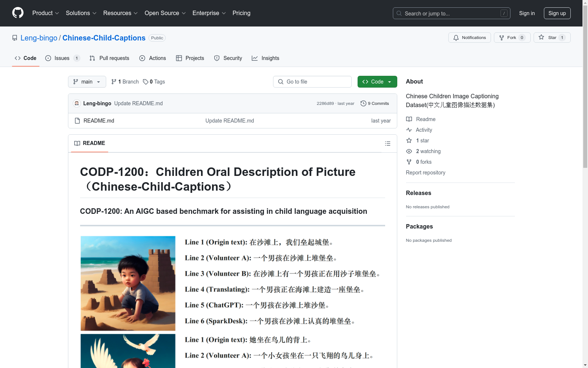Click the Go to file search box
The height and width of the screenshot is (368, 588).
pyautogui.click(x=312, y=82)
